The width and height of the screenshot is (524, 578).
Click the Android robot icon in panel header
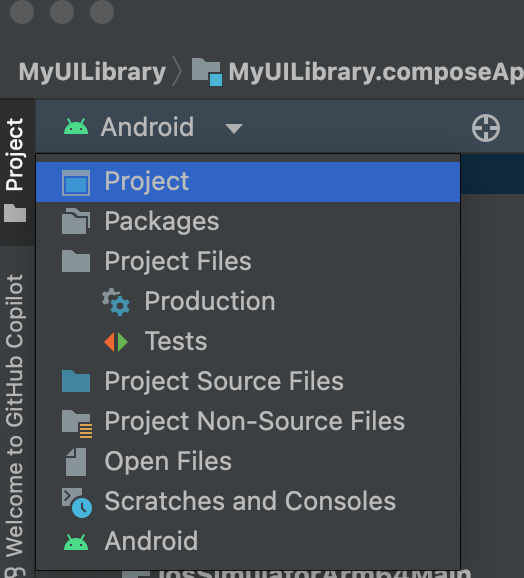click(x=76, y=126)
